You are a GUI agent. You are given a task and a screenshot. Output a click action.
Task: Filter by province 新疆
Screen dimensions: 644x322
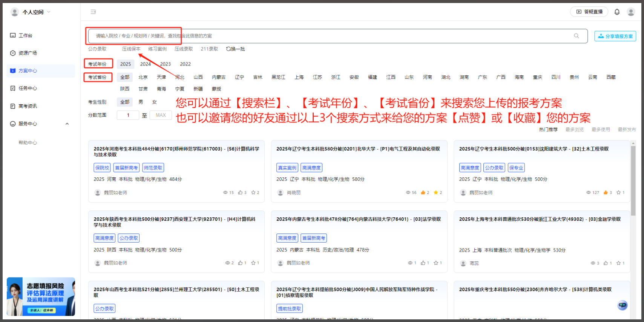coord(198,89)
